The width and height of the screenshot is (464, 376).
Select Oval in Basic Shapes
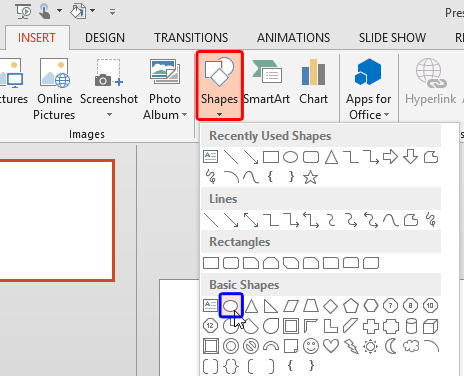231,305
